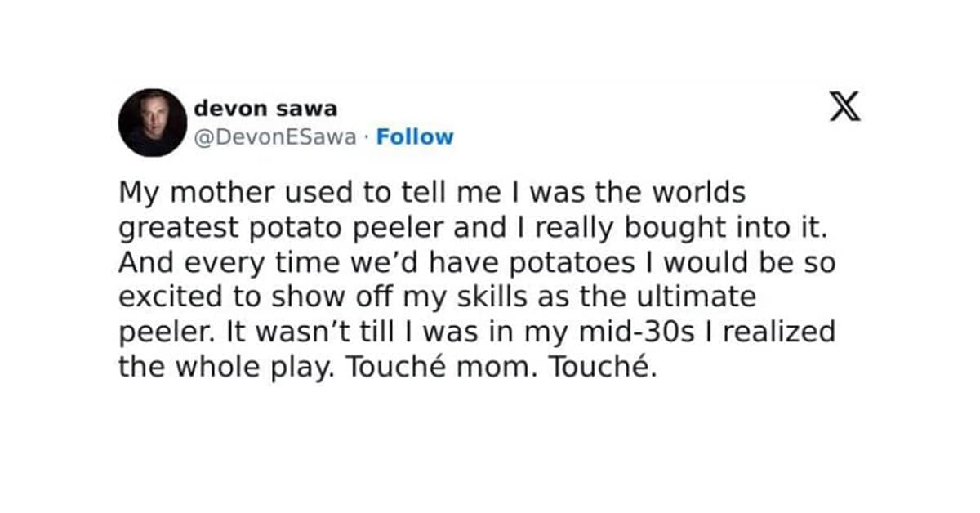Open the @DevonESawa handle link
This screenshot has height=513, width=980.
275,136
